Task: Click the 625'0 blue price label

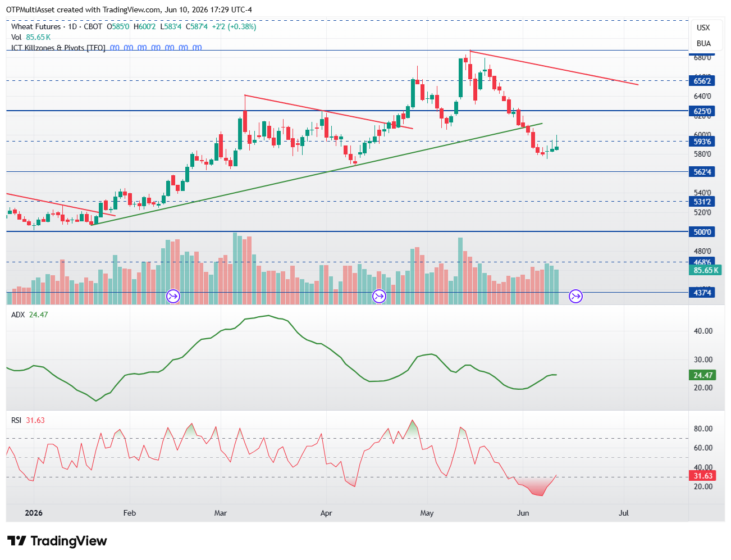Action: [702, 111]
